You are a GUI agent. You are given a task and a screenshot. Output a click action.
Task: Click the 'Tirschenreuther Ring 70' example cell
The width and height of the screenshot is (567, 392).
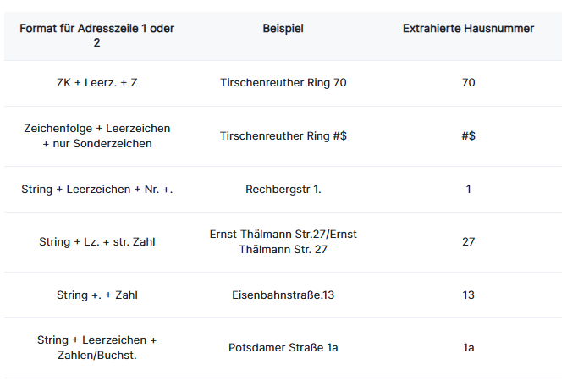pos(283,83)
